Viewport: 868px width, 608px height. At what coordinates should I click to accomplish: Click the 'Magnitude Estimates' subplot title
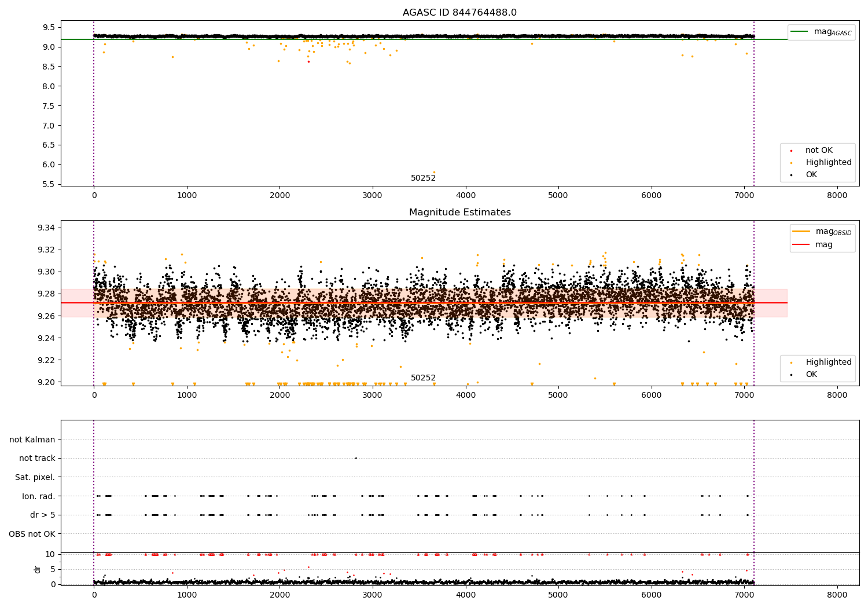459,213
